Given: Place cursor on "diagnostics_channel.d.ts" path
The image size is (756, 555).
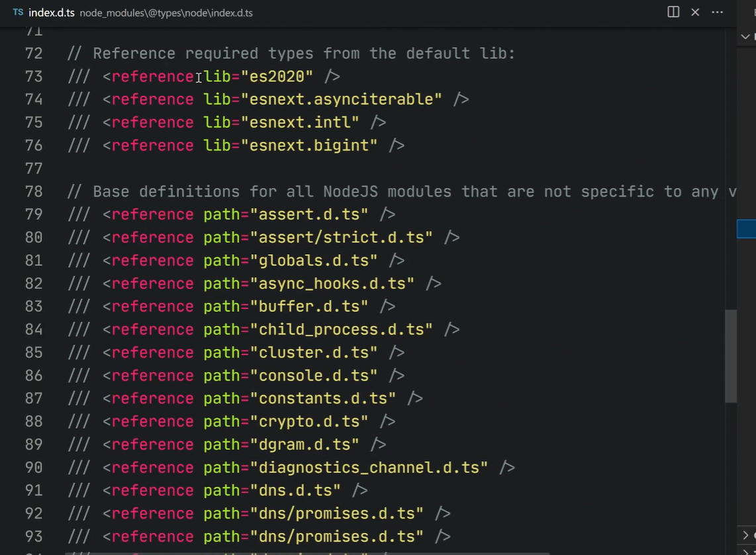Looking at the screenshot, I should click(369, 468).
